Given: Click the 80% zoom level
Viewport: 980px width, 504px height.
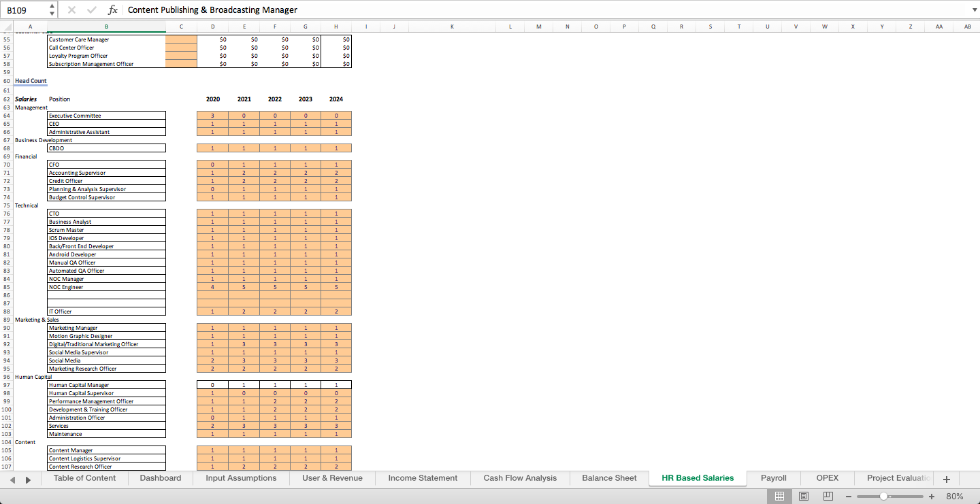Looking at the screenshot, I should (955, 497).
